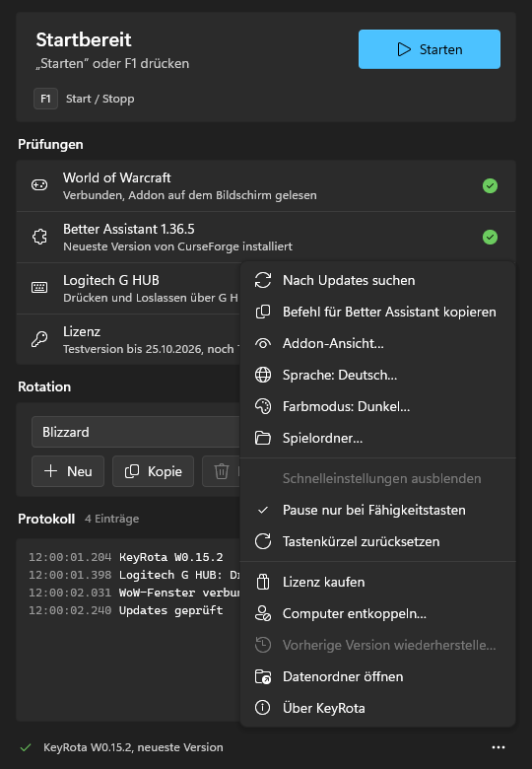532x769 pixels.
Task: Open the three-dots menu in status bar
Action: pyautogui.click(x=499, y=747)
